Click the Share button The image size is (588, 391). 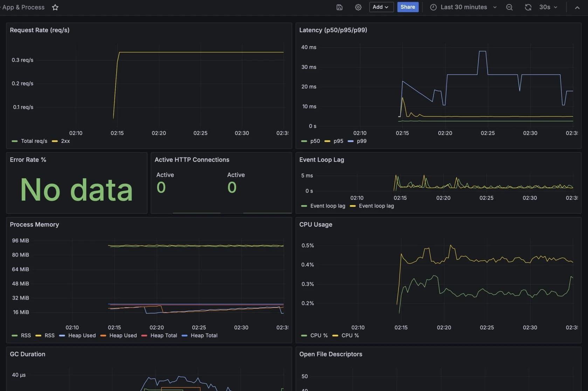tap(408, 7)
